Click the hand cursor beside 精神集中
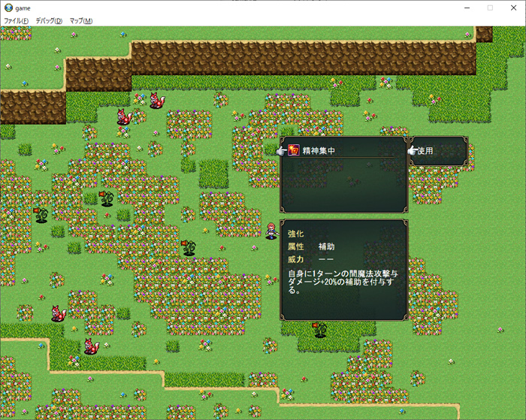 281,151
